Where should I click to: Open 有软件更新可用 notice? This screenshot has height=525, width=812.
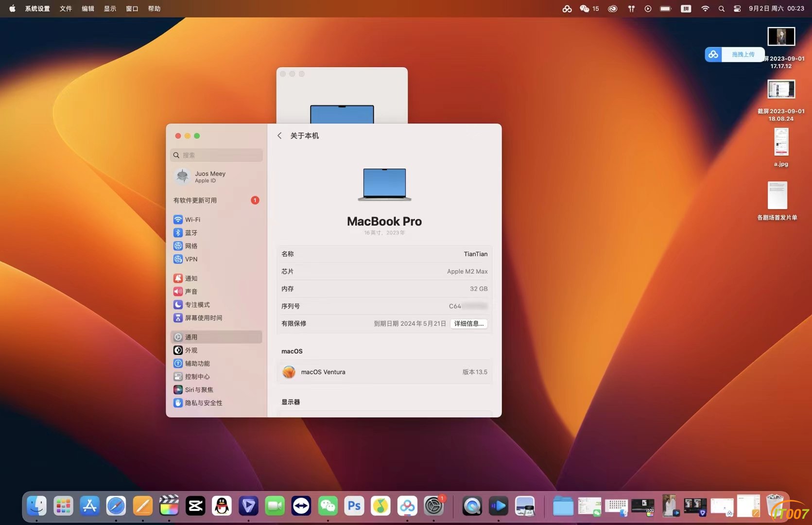(x=216, y=200)
